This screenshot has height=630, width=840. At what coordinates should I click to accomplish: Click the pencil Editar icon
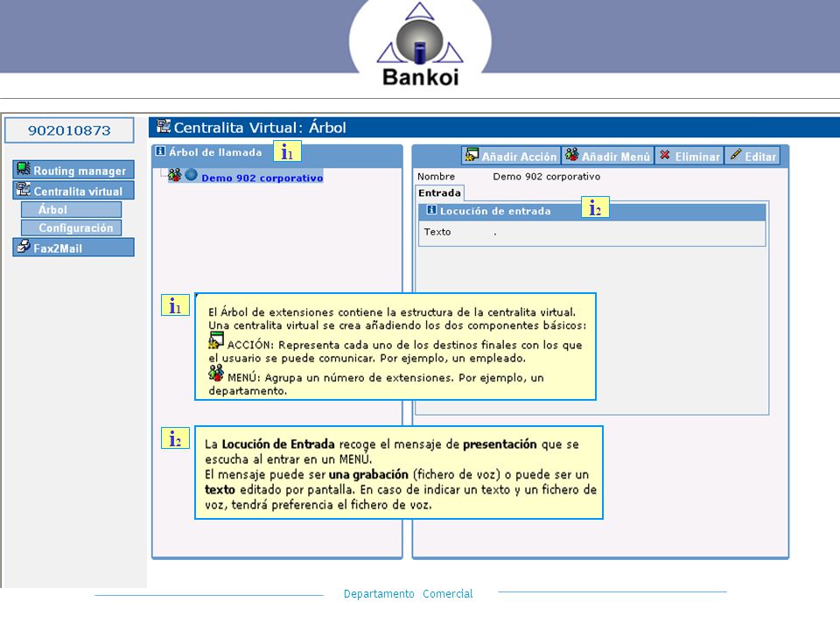(x=736, y=154)
